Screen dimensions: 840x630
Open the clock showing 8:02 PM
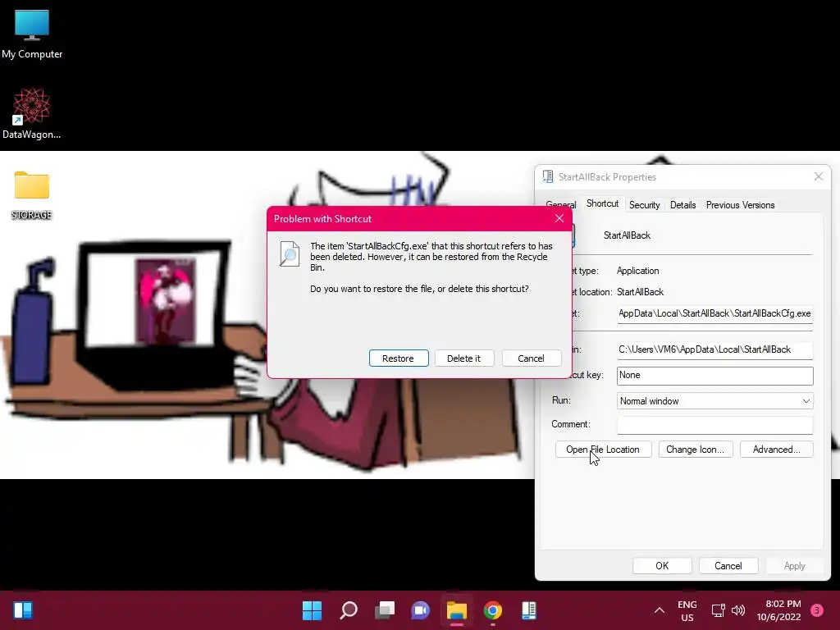779,610
